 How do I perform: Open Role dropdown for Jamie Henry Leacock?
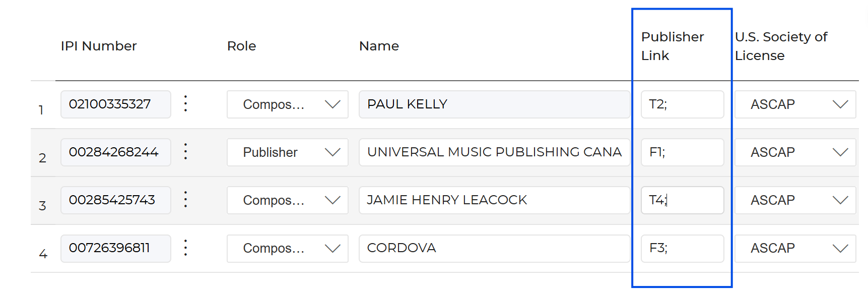click(287, 200)
